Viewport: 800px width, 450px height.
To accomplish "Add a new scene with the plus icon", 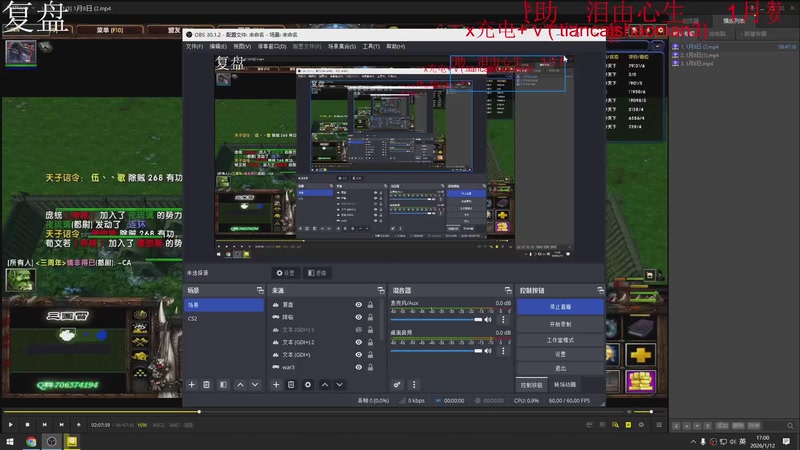I will click(x=192, y=385).
